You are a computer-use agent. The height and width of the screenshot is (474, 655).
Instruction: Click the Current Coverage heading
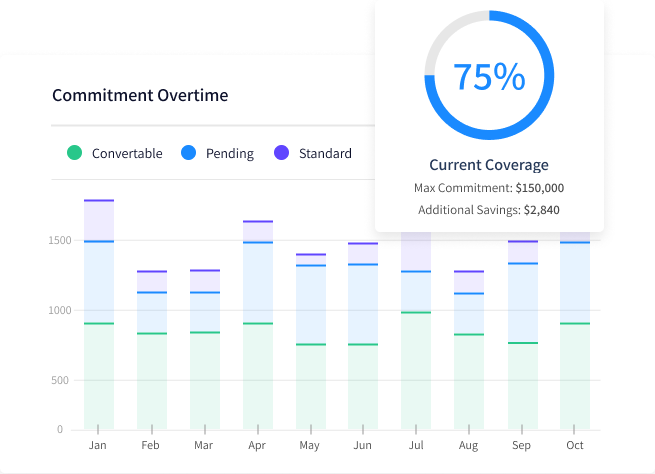pyautogui.click(x=489, y=165)
